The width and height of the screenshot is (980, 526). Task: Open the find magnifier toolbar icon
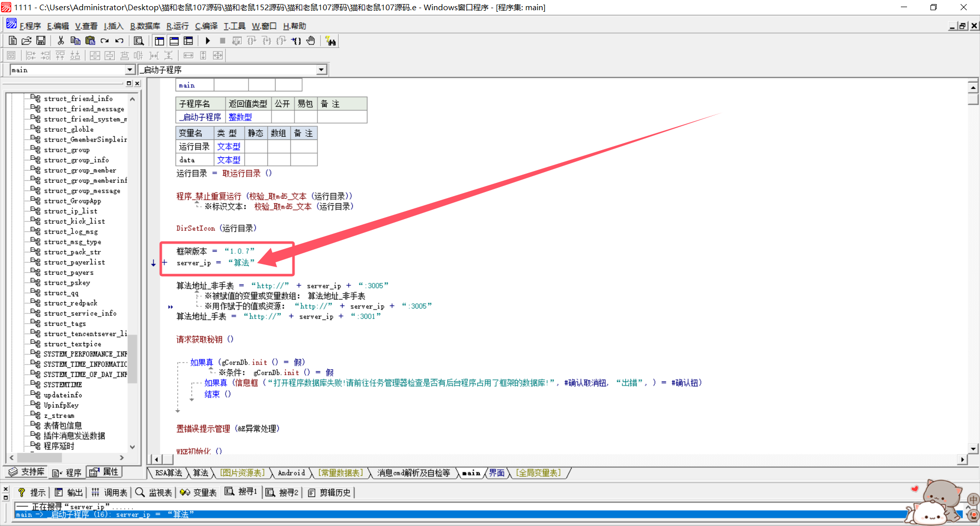pyautogui.click(x=138, y=41)
